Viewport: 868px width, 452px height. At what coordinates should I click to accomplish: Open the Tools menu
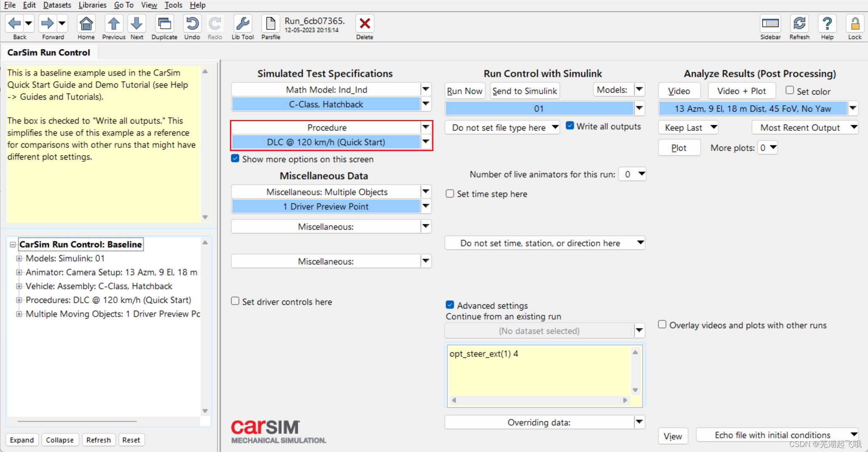click(173, 5)
